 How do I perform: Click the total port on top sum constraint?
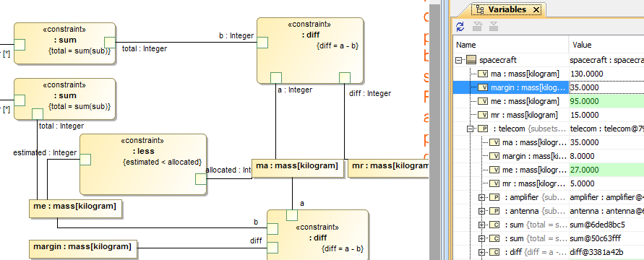pyautogui.click(x=110, y=43)
